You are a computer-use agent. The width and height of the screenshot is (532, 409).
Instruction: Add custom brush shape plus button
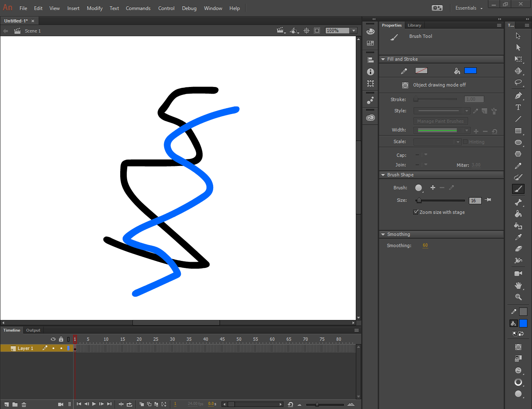(x=433, y=188)
